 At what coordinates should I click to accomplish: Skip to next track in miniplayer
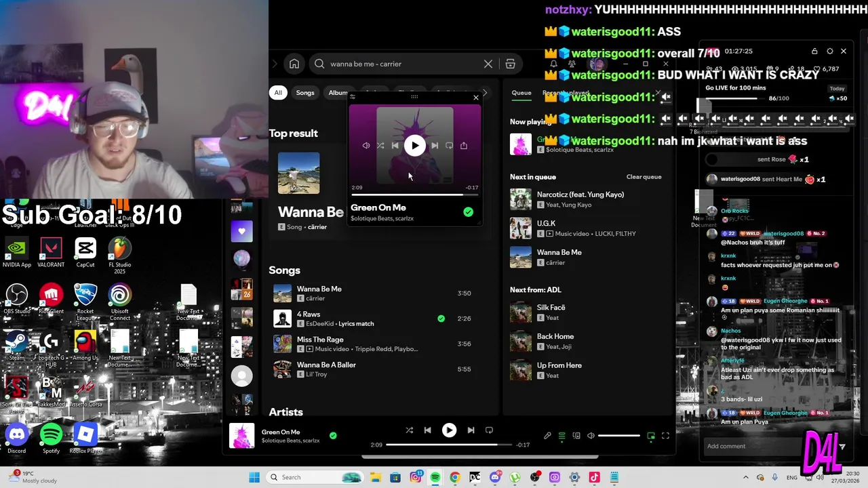(x=435, y=146)
